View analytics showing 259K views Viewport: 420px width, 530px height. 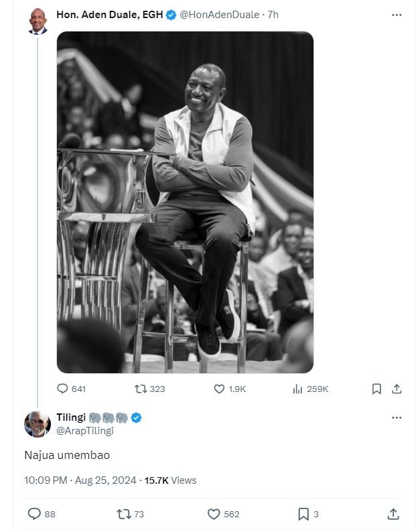(298, 389)
